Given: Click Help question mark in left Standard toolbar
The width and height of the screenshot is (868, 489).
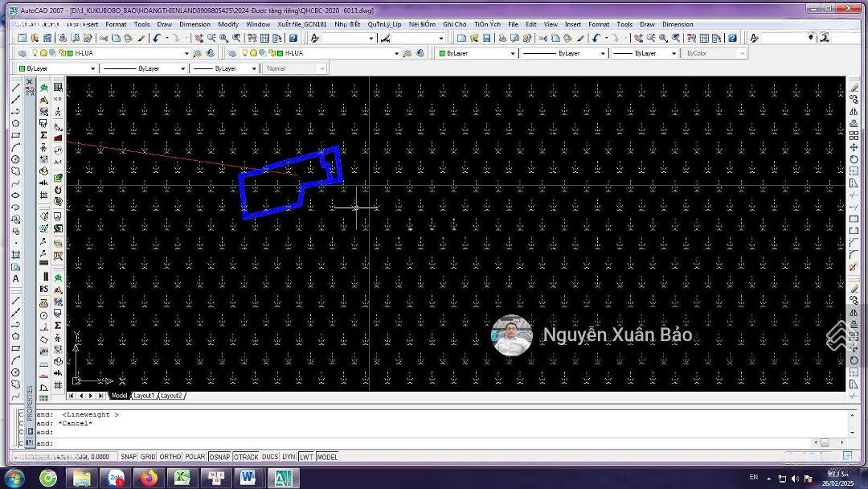Looking at the screenshot, I should click(293, 39).
